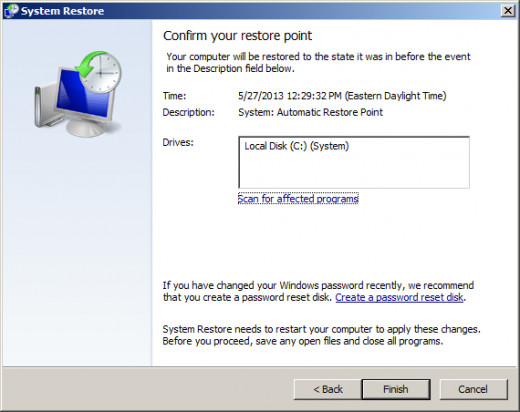Click the Drives: label
This screenshot has width=520, height=412.
[178, 143]
